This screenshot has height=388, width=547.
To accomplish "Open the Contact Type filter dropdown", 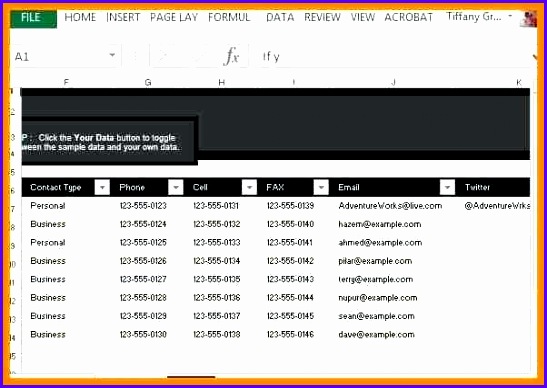I will 102,187.
